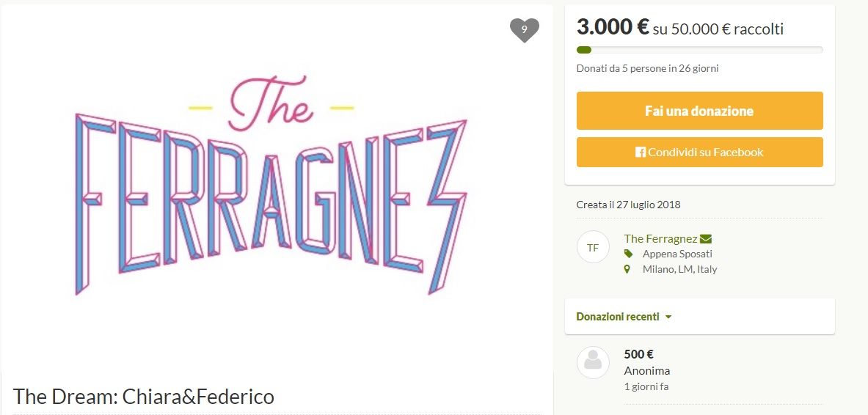This screenshot has height=415, width=868.
Task: Click the Facebook logo icon in share button
Action: 641,153
